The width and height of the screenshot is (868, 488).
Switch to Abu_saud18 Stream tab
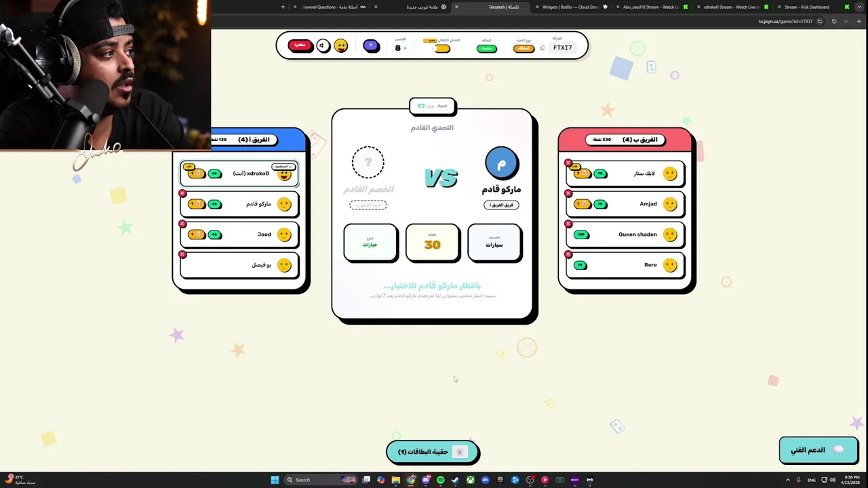pyautogui.click(x=651, y=7)
